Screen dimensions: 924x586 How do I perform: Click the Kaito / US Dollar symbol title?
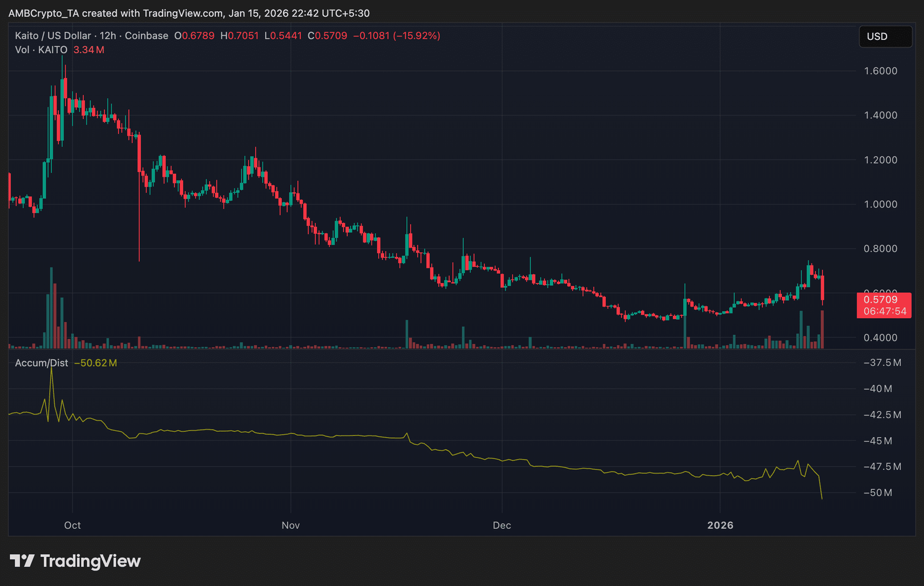point(53,36)
